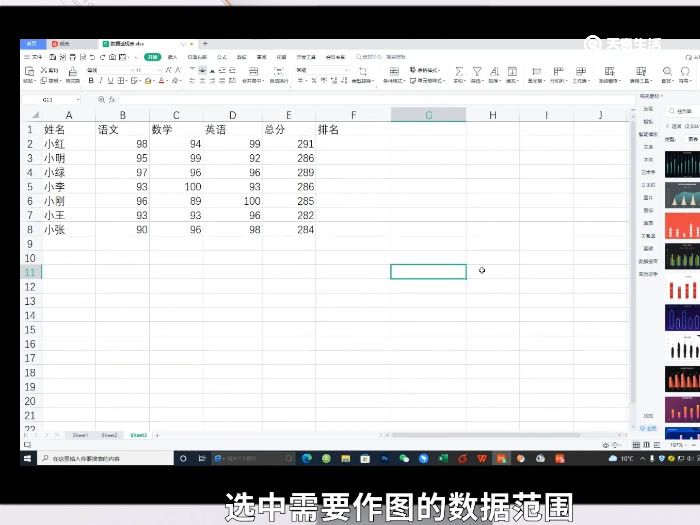Switch to the Formulas ribbon tab
700x525 pixels.
click(222, 57)
